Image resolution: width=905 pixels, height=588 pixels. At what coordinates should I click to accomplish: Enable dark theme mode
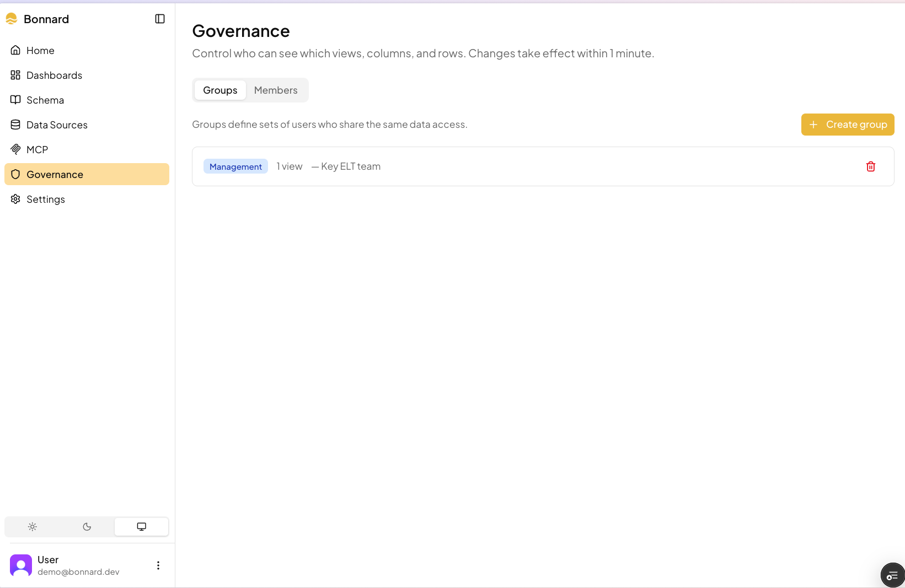(87, 527)
